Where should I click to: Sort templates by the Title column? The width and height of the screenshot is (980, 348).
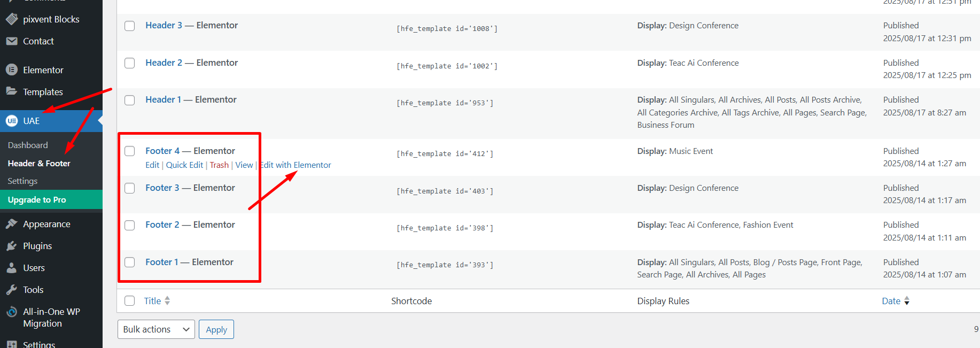tap(152, 301)
